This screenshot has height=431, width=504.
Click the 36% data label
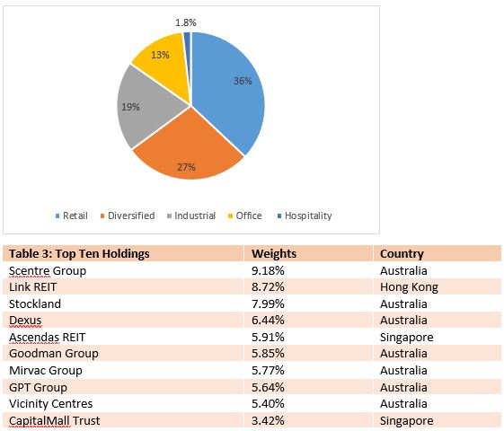pos(243,81)
